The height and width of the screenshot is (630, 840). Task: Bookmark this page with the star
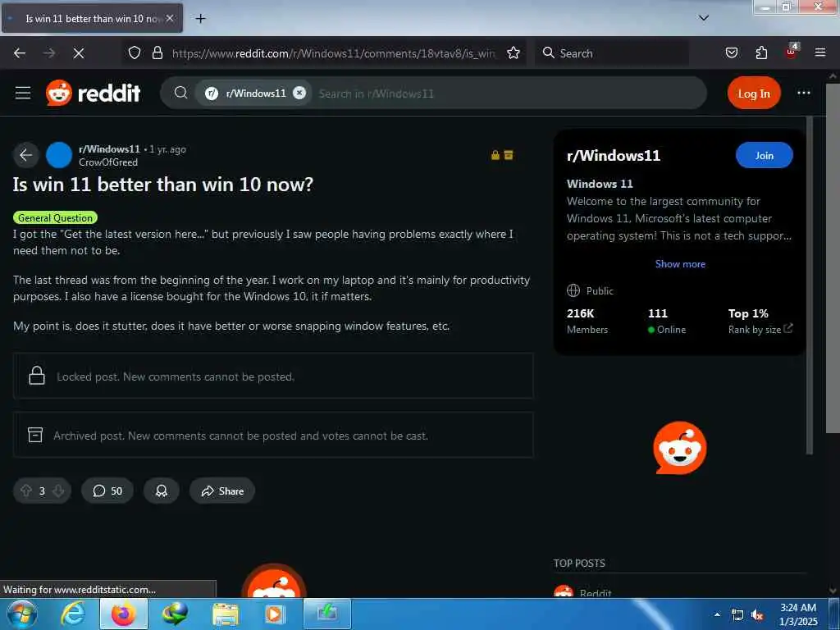(x=514, y=52)
